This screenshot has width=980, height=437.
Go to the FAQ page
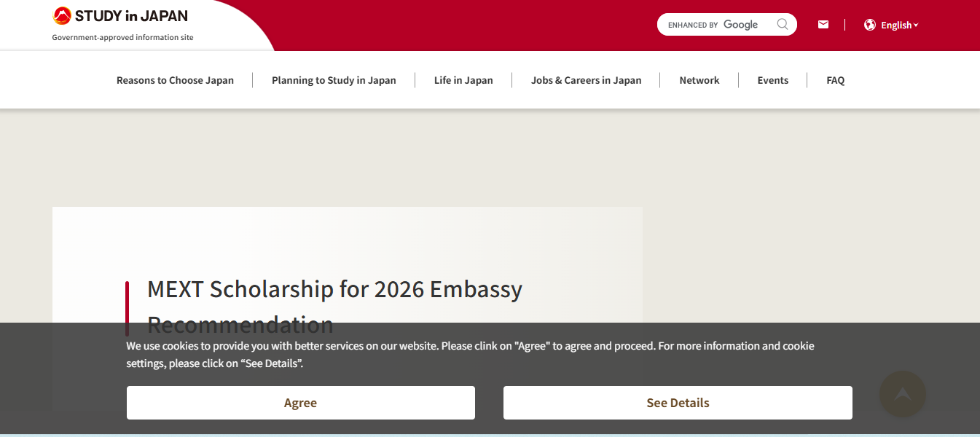[x=835, y=80]
